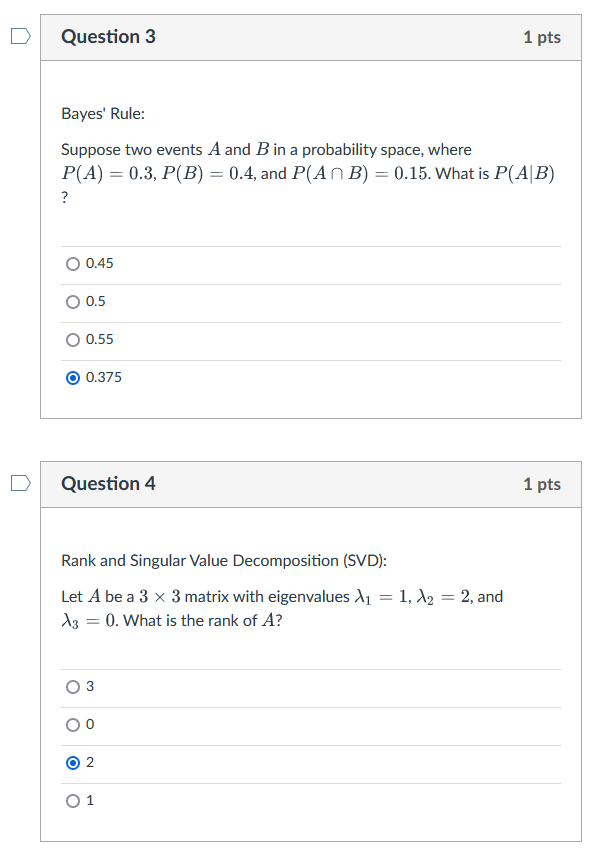The width and height of the screenshot is (592, 862).
Task: Select answer 0.55 for Question 3
Action: coord(72,339)
